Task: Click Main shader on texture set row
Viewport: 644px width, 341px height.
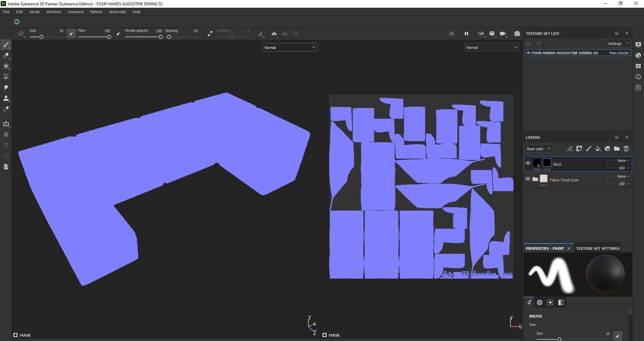Action: [x=619, y=53]
